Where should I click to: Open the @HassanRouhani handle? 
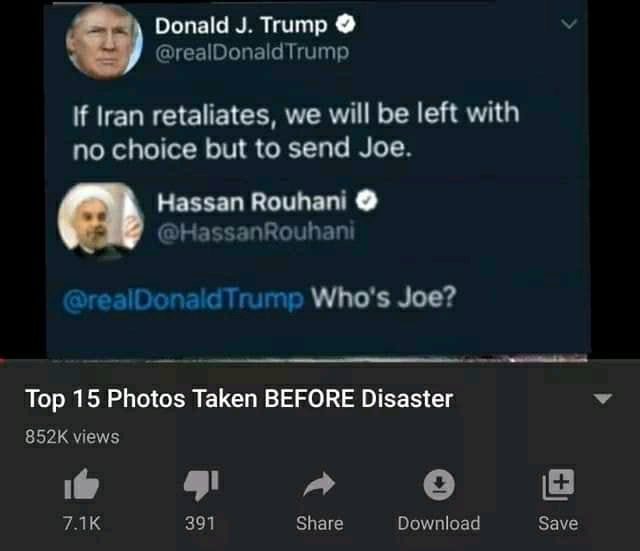256,232
